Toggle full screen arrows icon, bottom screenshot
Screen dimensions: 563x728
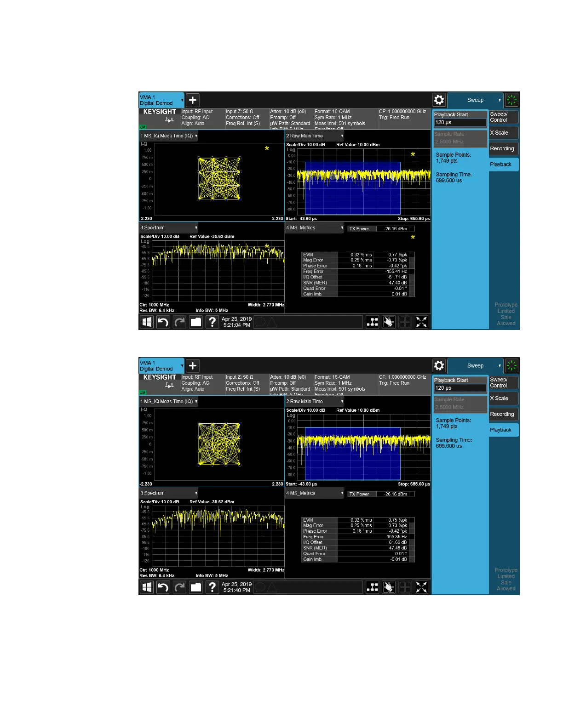[x=421, y=587]
